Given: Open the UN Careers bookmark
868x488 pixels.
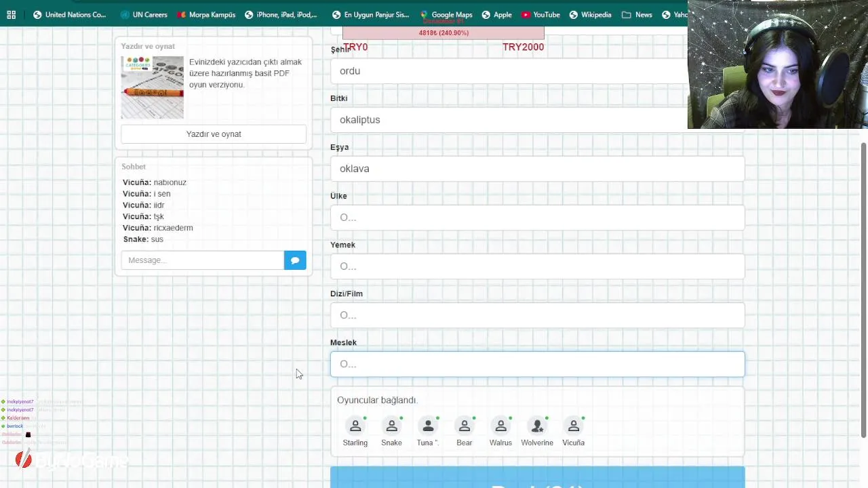Looking at the screenshot, I should [x=144, y=14].
